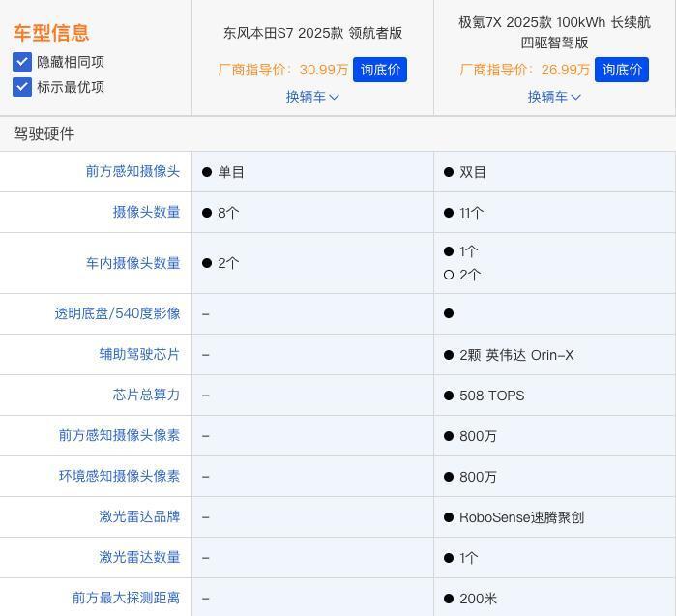
Task: Open the 前方感知摄像头像素 parameter link
Action: (x=119, y=435)
